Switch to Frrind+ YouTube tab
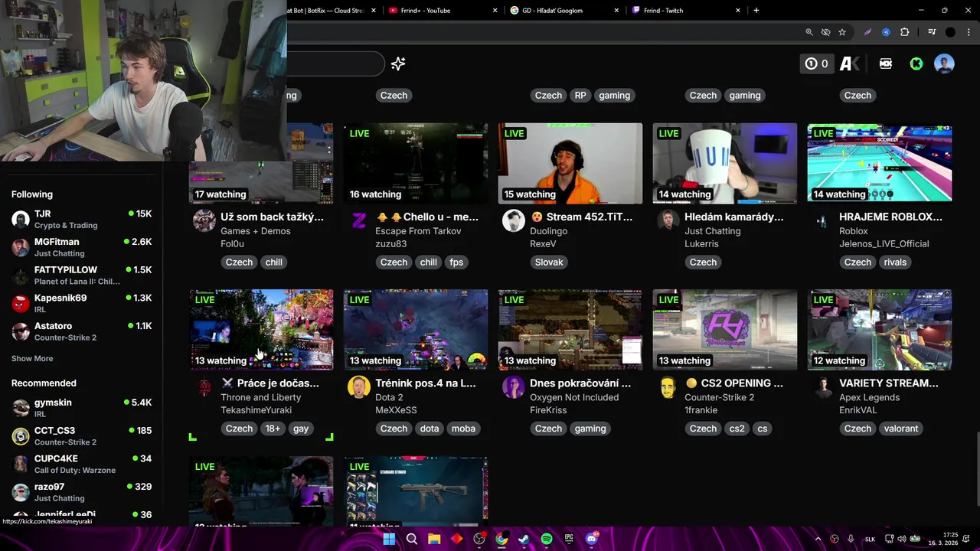The width and height of the screenshot is (980, 551). pyautogui.click(x=444, y=10)
